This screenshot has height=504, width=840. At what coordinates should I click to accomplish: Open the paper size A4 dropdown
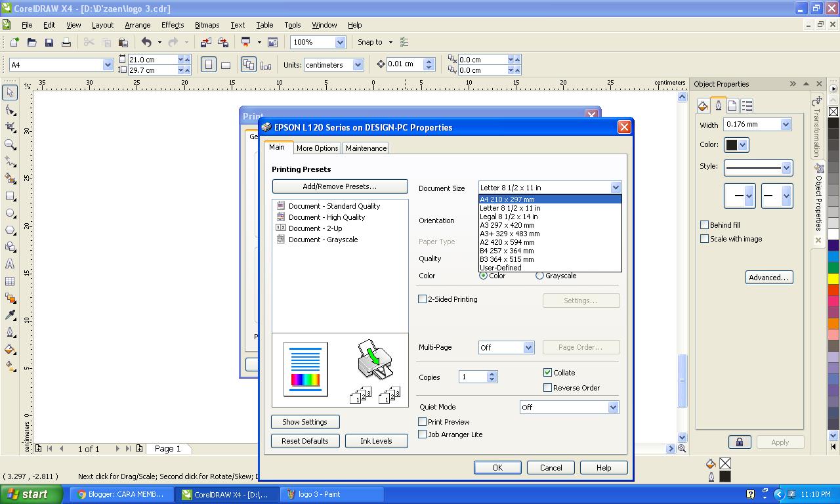[108, 65]
